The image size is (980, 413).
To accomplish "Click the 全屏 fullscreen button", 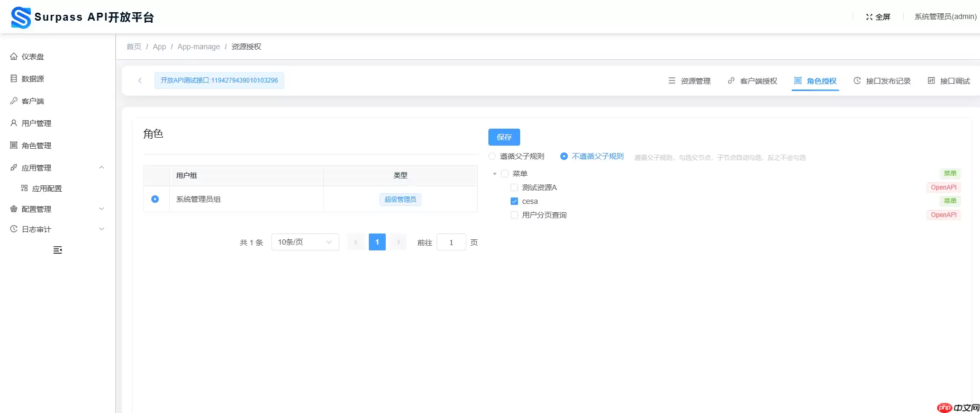I will tap(878, 17).
